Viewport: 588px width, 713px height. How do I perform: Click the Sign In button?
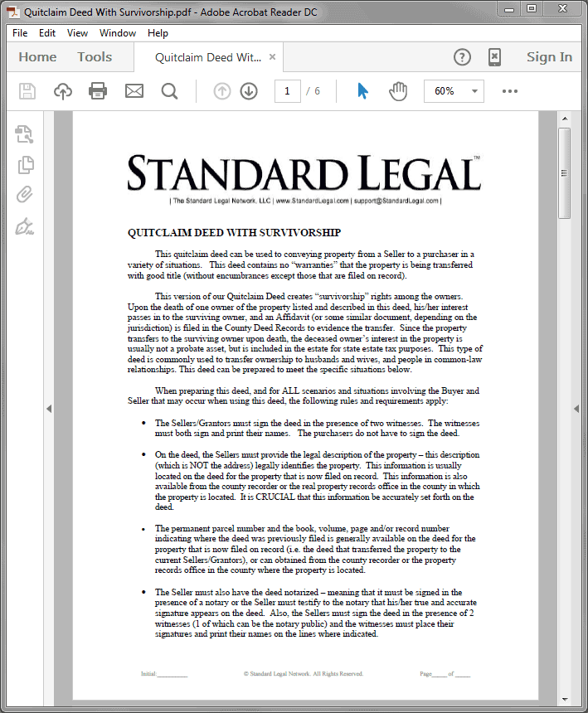(549, 57)
